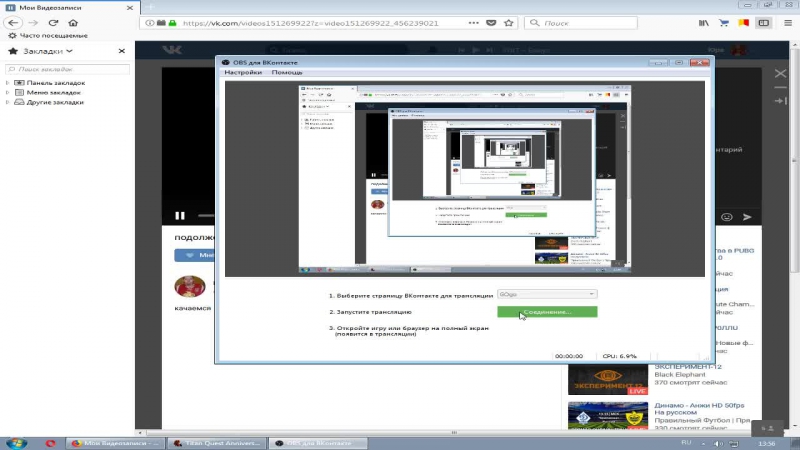Open the Firefox home page icon
The image size is (800, 450).
(x=73, y=23)
